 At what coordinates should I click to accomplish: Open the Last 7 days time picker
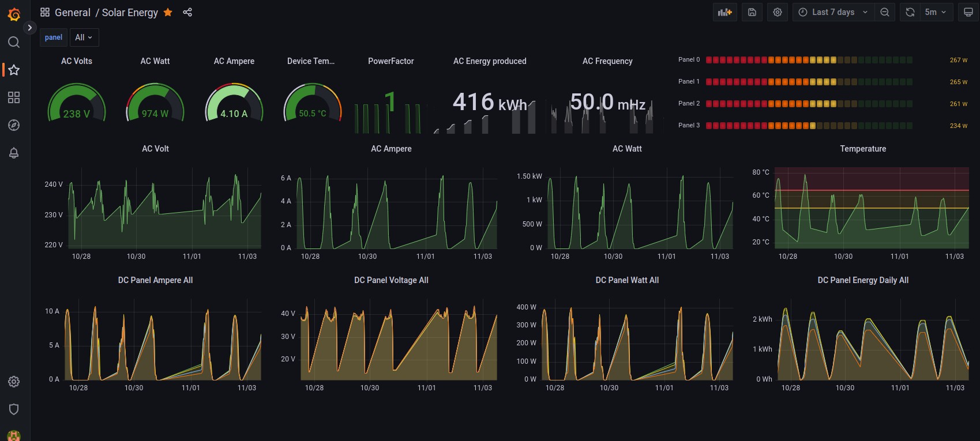click(833, 12)
